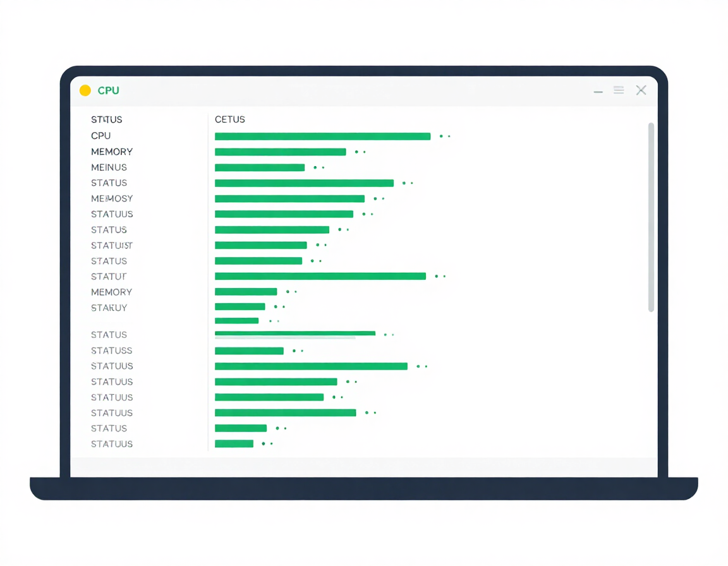Screen dimensions: 728x566
Task: Click the green usage bar in MEINUS row
Action: [x=260, y=167]
